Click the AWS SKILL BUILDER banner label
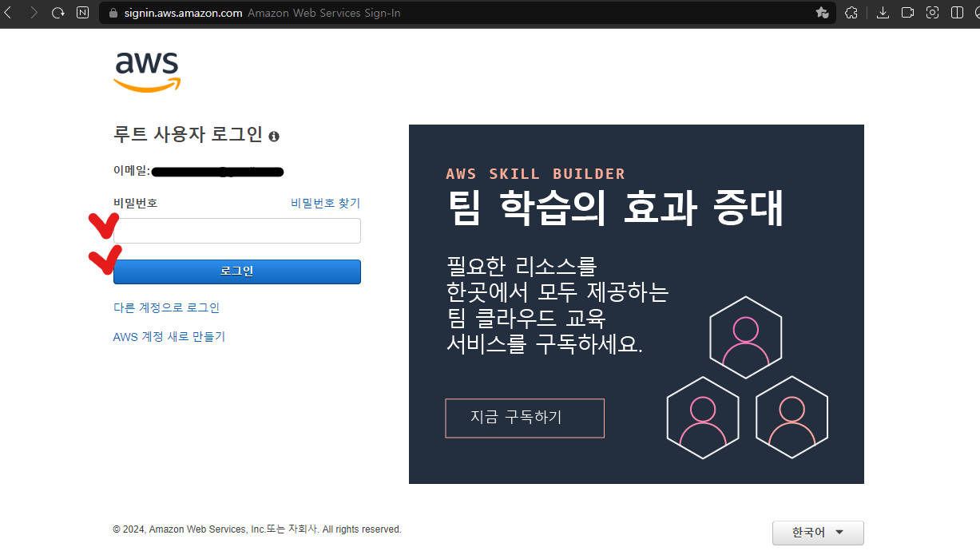 pyautogui.click(x=535, y=174)
